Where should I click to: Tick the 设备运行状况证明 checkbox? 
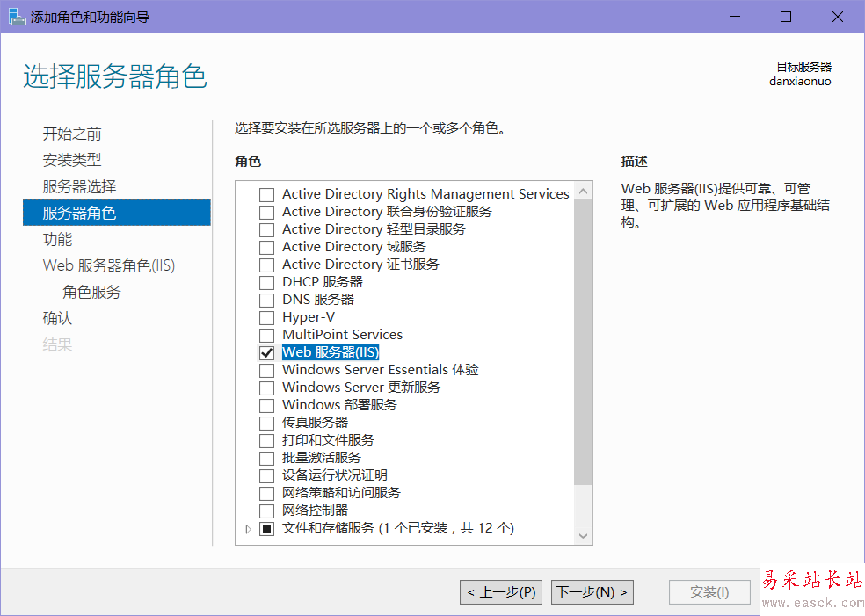[266, 476]
